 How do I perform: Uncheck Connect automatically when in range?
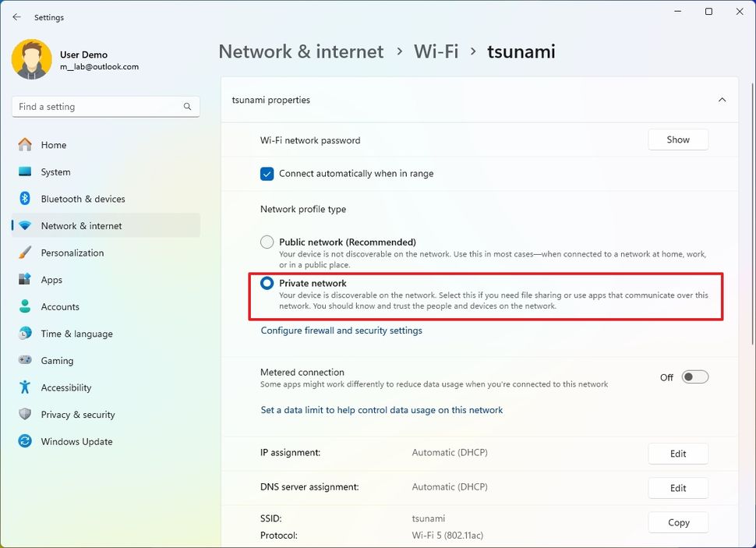[x=267, y=174]
